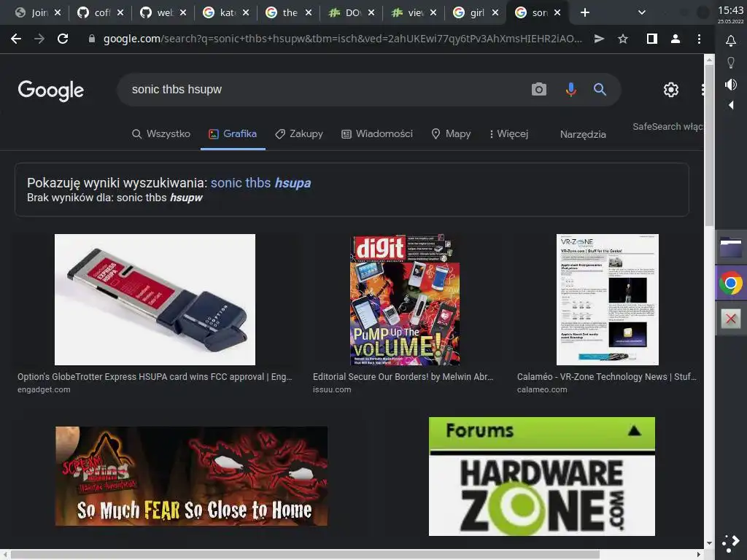Click the red X icon in side panel
This screenshot has width=747, height=560.
click(731, 319)
